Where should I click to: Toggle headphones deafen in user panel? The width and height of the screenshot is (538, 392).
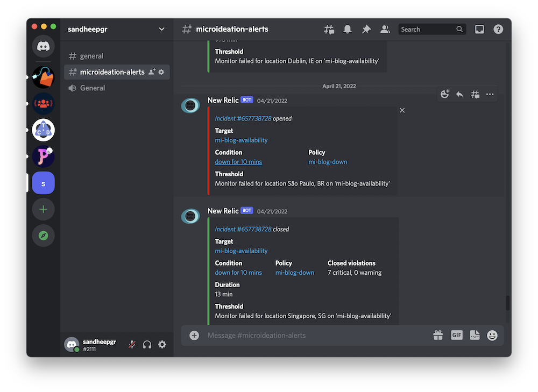coord(147,344)
